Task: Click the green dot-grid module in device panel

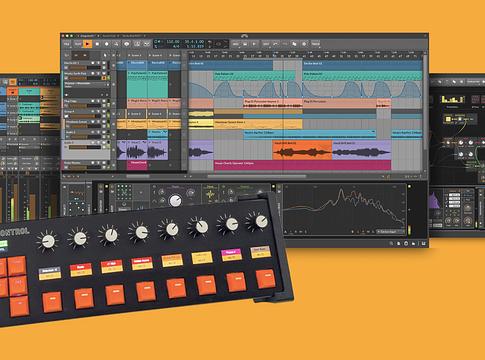Action: 124,191
